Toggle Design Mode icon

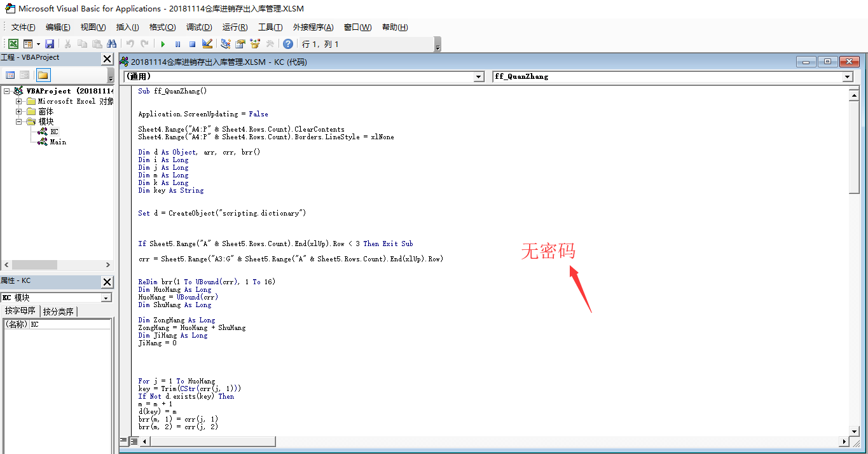pyautogui.click(x=207, y=44)
